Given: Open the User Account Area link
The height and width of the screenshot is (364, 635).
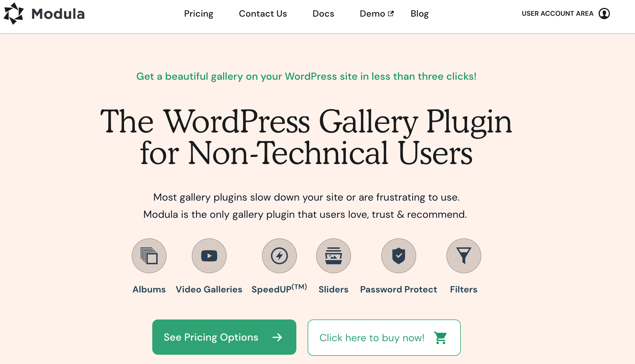Looking at the screenshot, I should point(557,14).
